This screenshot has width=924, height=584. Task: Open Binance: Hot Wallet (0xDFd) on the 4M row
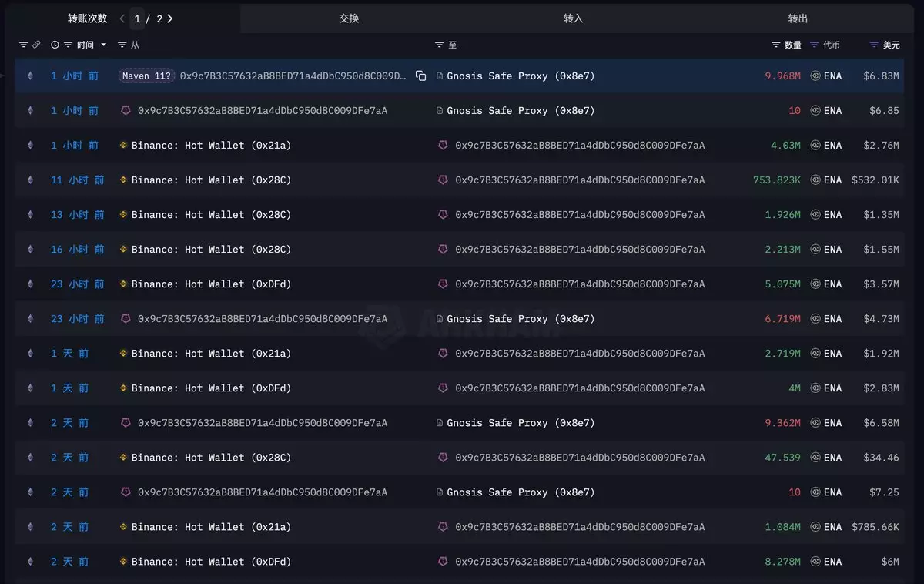pyautogui.click(x=211, y=388)
